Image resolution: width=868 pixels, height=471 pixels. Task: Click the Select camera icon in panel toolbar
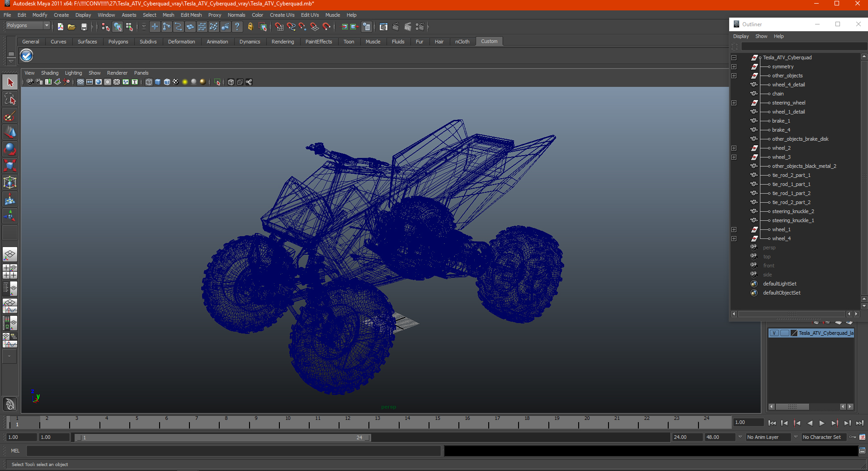(30, 82)
